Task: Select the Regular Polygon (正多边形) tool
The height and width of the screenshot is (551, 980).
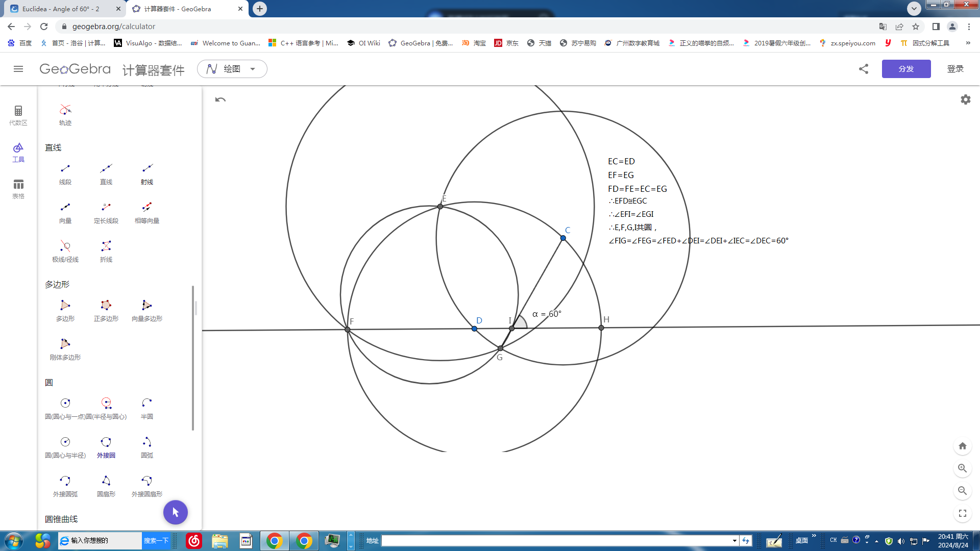Action: [106, 310]
